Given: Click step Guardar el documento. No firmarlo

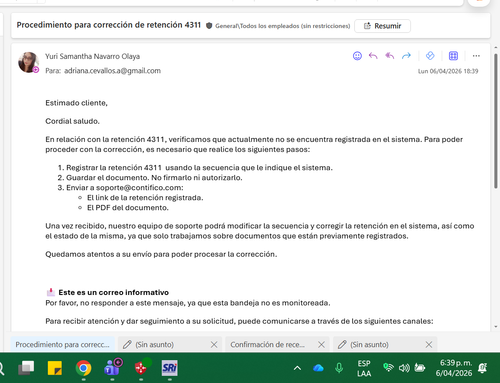Looking at the screenshot, I should pos(154,178).
